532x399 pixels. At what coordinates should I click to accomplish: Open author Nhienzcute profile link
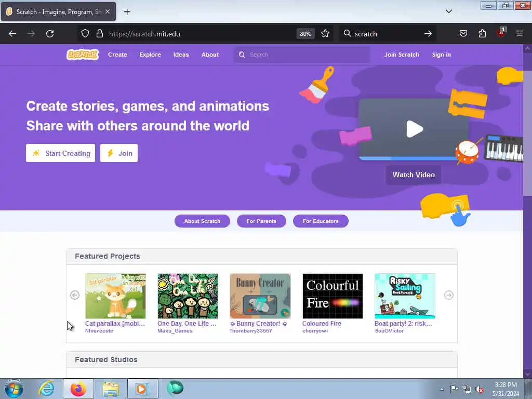tap(99, 331)
